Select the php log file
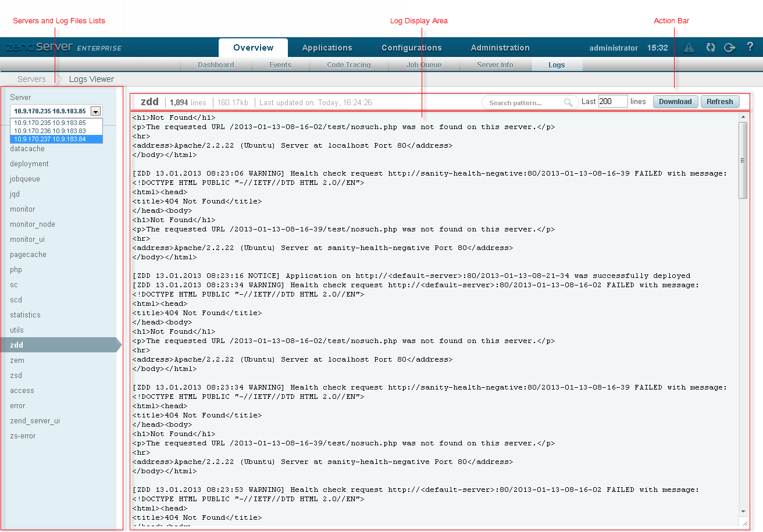The height and width of the screenshot is (532, 763). [x=16, y=270]
